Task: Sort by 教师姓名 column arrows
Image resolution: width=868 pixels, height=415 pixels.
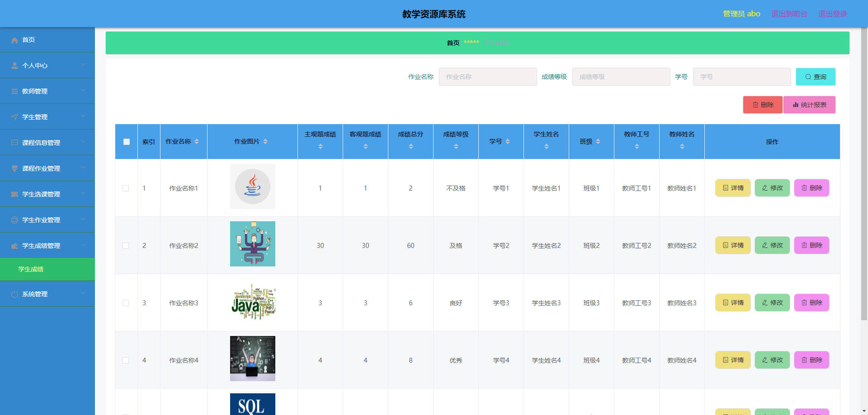Action: click(x=682, y=147)
